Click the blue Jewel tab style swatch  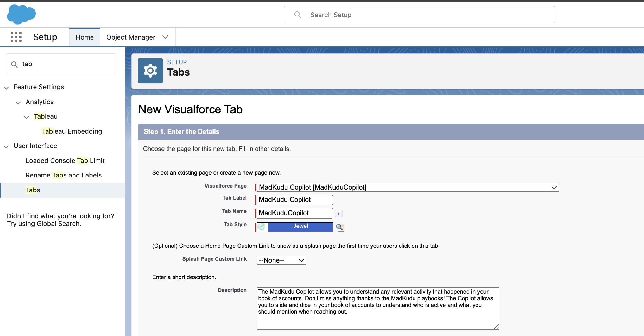300,227
